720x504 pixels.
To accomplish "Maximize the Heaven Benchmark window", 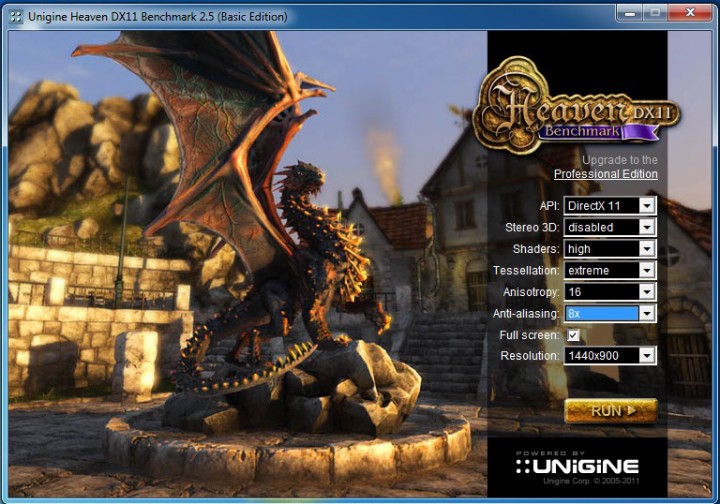I will point(655,13).
